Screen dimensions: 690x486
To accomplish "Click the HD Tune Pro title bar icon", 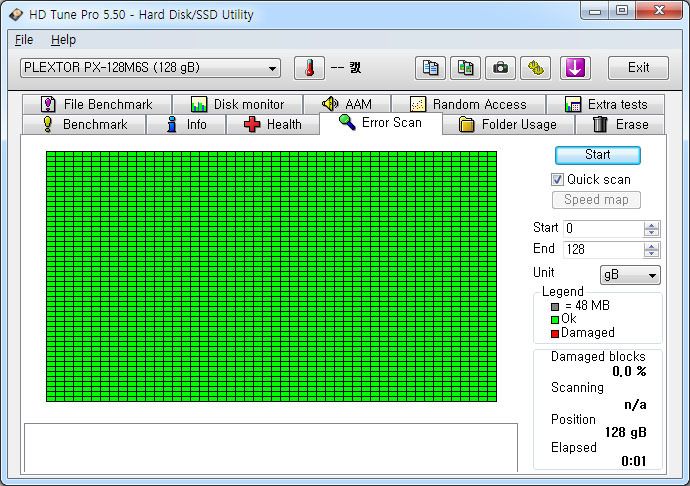I will pos(16,15).
